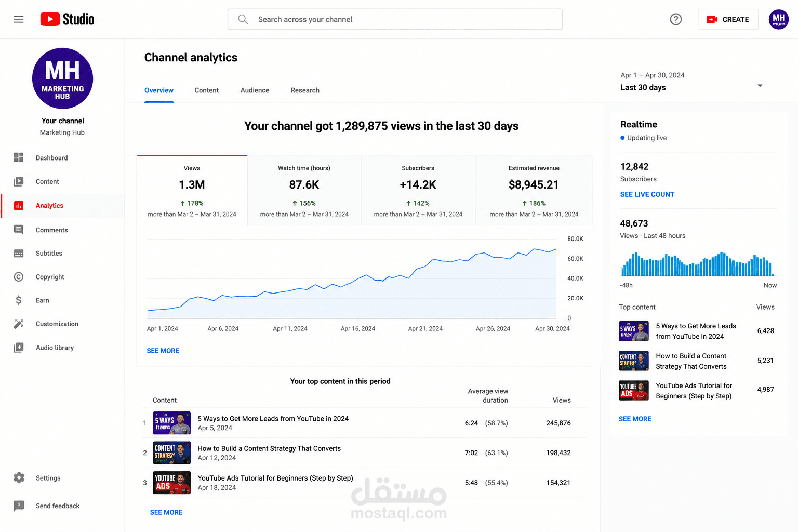This screenshot has width=798, height=532.
Task: Switch to the Overview tab
Action: tap(159, 90)
